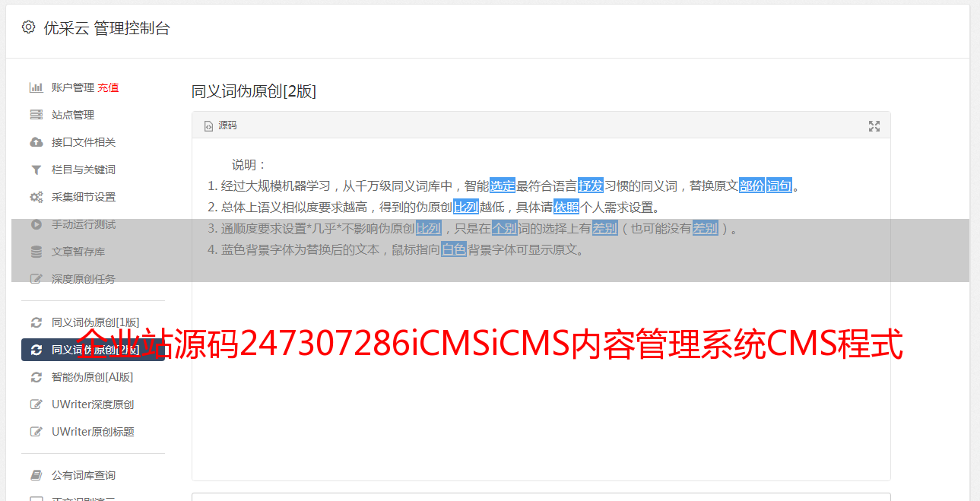The width and height of the screenshot is (980, 501).
Task: Click the refresh icon for 同义词伪原创[1版]
Action: point(36,322)
